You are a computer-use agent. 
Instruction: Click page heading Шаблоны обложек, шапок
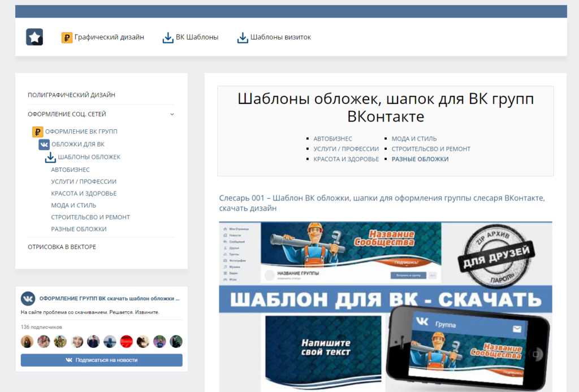[x=386, y=107]
